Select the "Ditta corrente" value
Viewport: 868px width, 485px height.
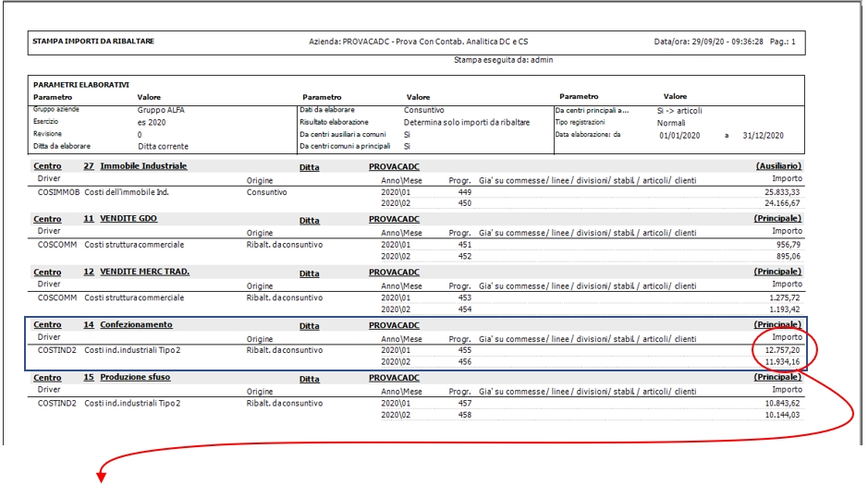[163, 147]
